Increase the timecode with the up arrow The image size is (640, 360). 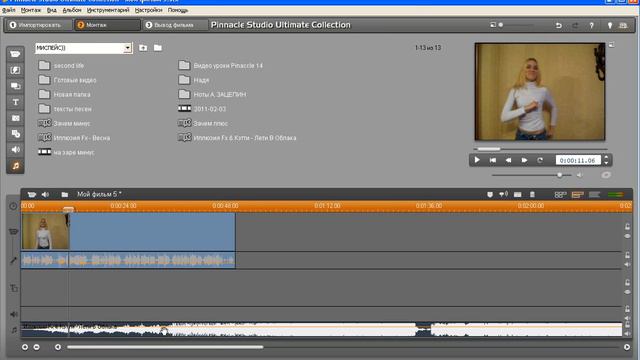(x=606, y=157)
